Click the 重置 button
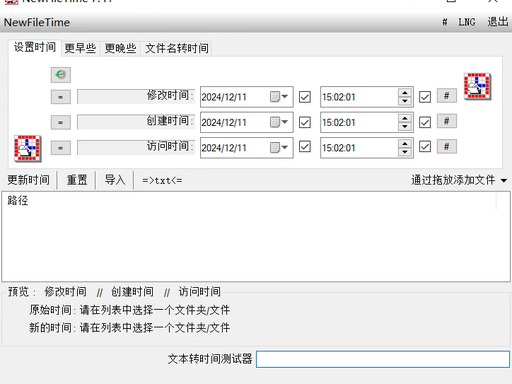512x384 pixels. (77, 180)
